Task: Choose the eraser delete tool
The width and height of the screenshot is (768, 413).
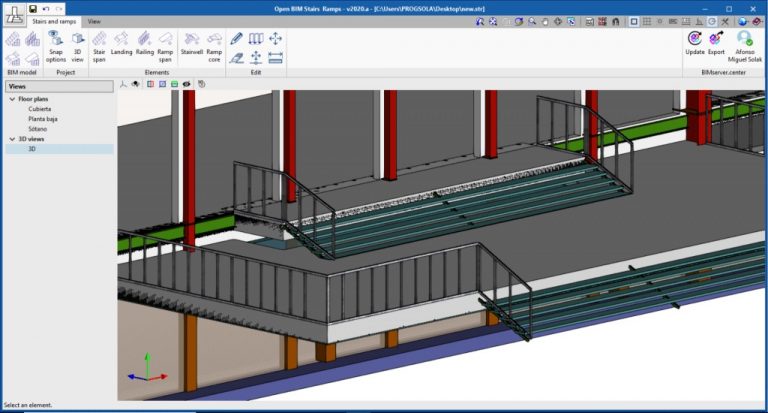Action: 237,58
